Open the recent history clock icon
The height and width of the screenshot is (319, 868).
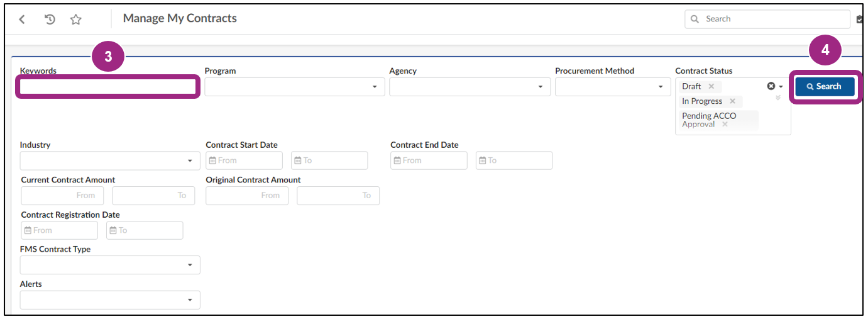pyautogui.click(x=50, y=20)
